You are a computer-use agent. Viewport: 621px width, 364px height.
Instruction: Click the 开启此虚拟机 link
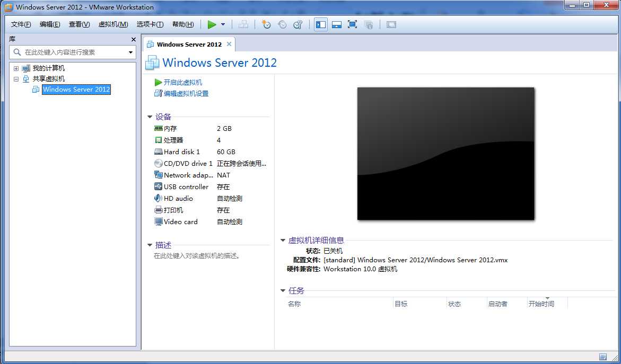(183, 82)
